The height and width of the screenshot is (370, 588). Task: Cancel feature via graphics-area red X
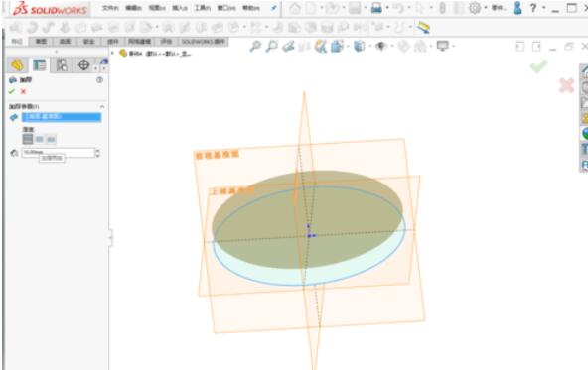click(x=566, y=85)
